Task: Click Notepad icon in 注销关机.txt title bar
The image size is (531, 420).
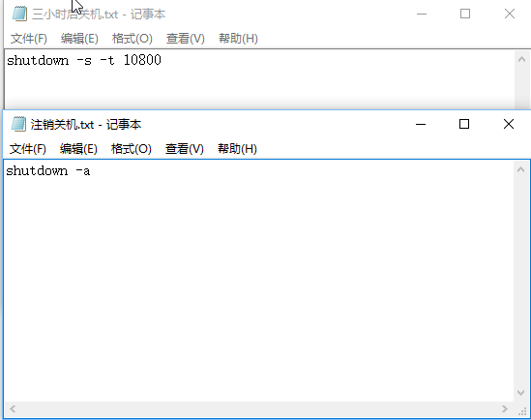Action: point(18,124)
